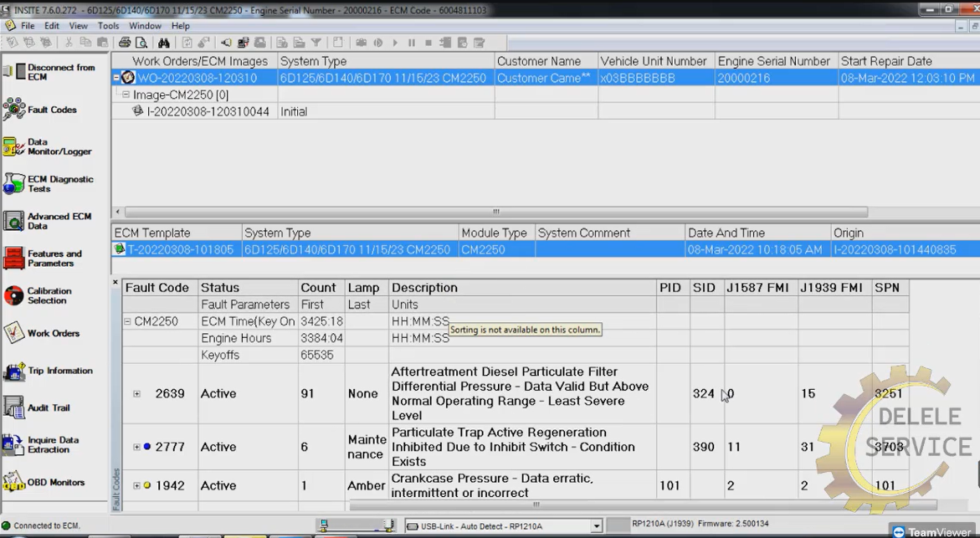Click the Play button in toolbar
This screenshot has height=538, width=980.
point(395,43)
